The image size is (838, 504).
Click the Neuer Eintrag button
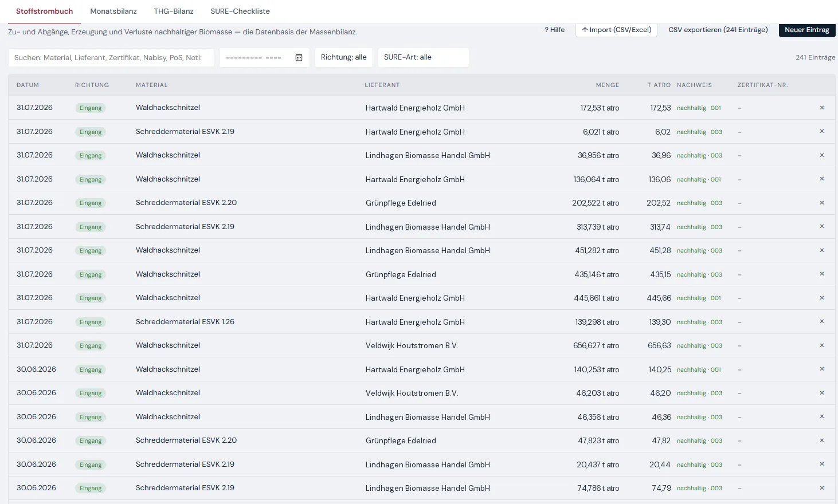click(807, 30)
